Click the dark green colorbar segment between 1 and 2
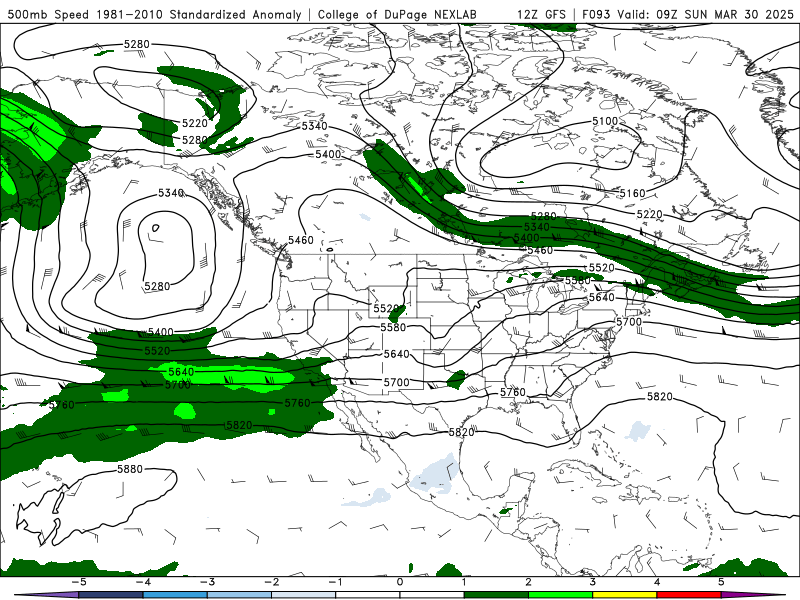The width and height of the screenshot is (800, 600). (x=496, y=595)
